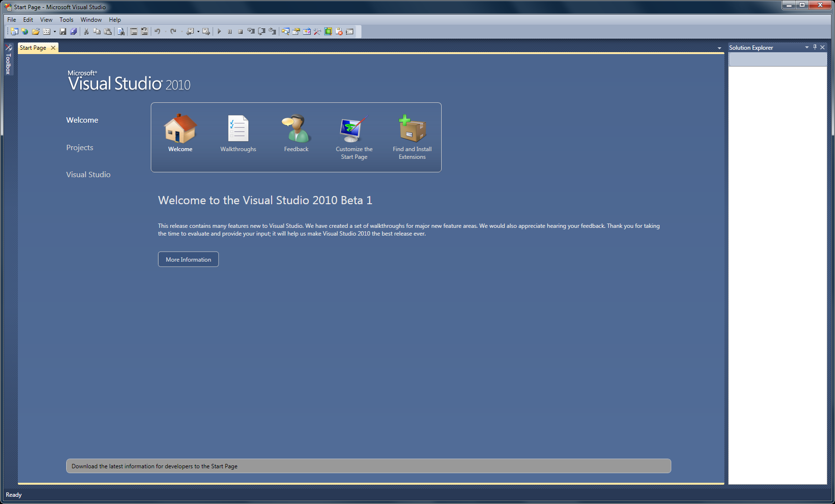
Task: Click the Solution Explorer toolbar icon
Action: coord(286,31)
